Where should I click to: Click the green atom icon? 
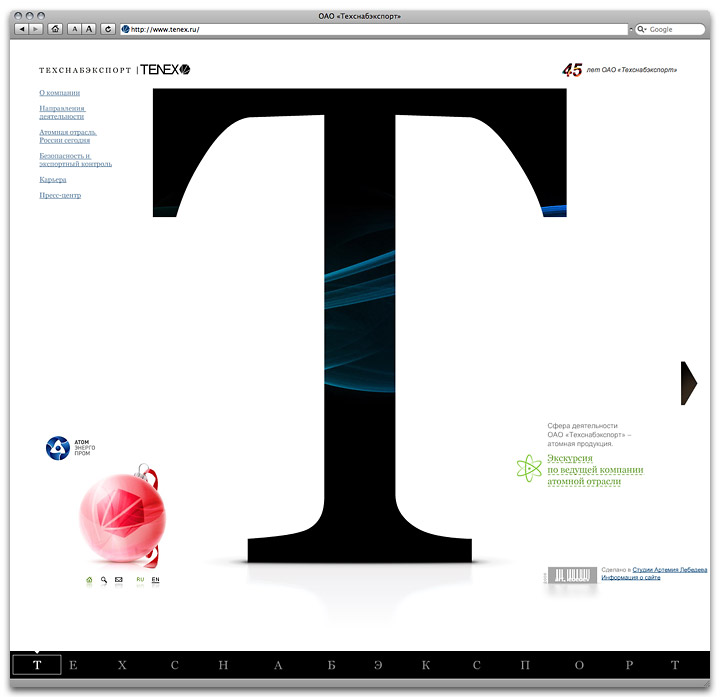(528, 468)
